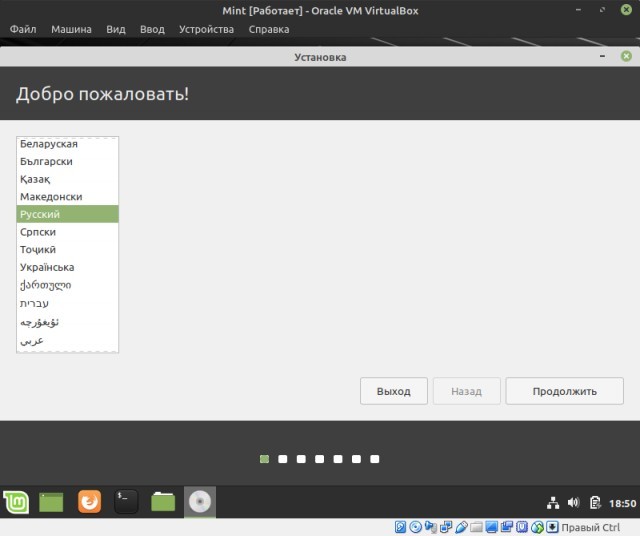Open the network tray icon
640x536 pixels.
553,503
